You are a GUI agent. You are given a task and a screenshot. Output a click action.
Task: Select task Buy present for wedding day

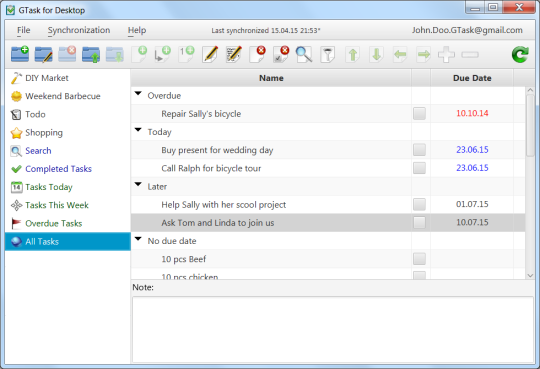coord(217,150)
